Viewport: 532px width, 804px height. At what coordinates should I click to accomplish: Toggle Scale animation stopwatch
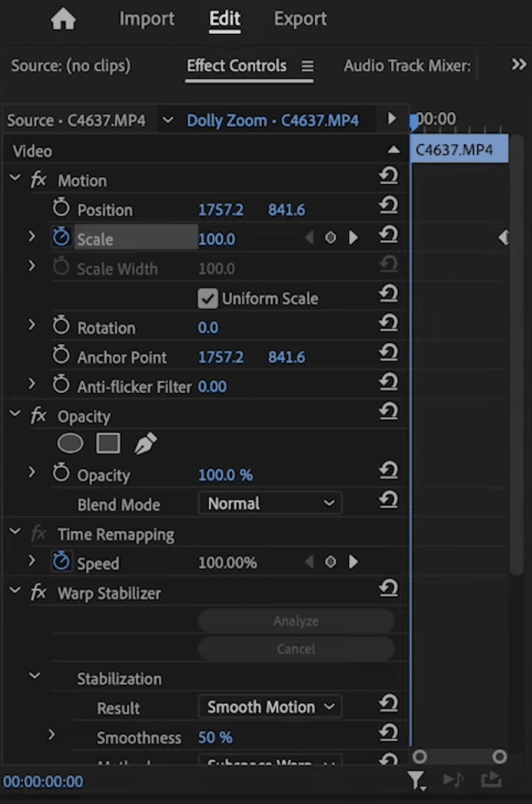click(x=61, y=238)
